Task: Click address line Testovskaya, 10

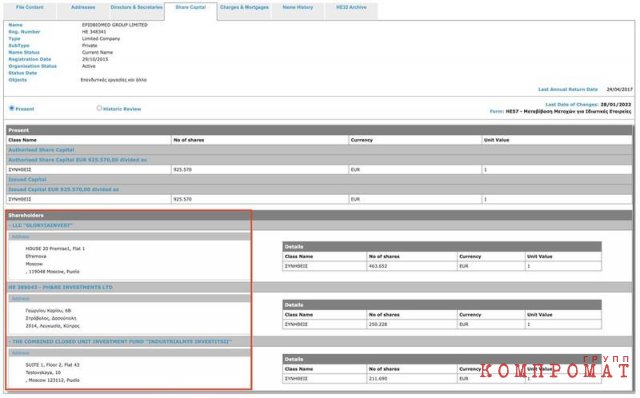Action: 43,373
